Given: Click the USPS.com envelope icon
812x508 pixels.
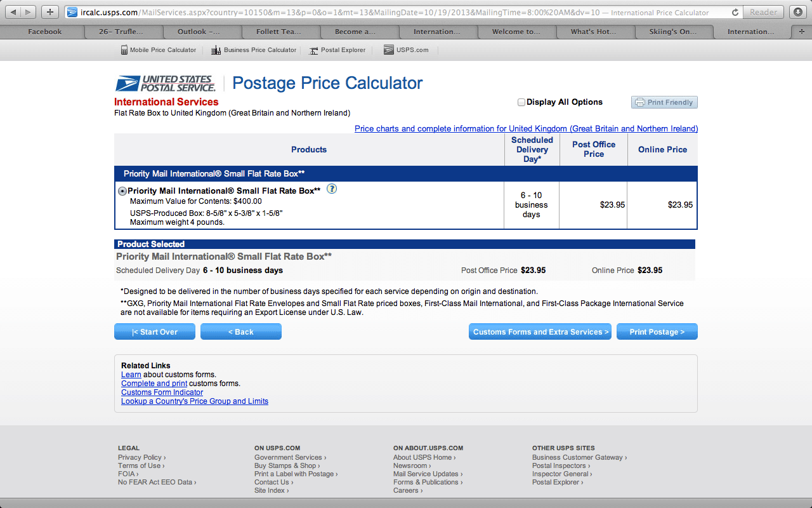Looking at the screenshot, I should [x=389, y=50].
